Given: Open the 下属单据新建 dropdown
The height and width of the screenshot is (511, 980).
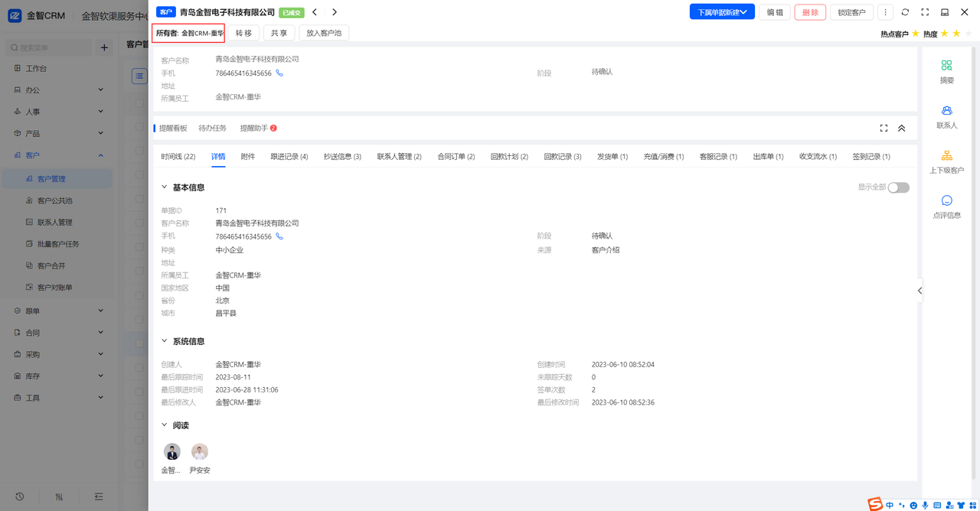Looking at the screenshot, I should click(722, 12).
